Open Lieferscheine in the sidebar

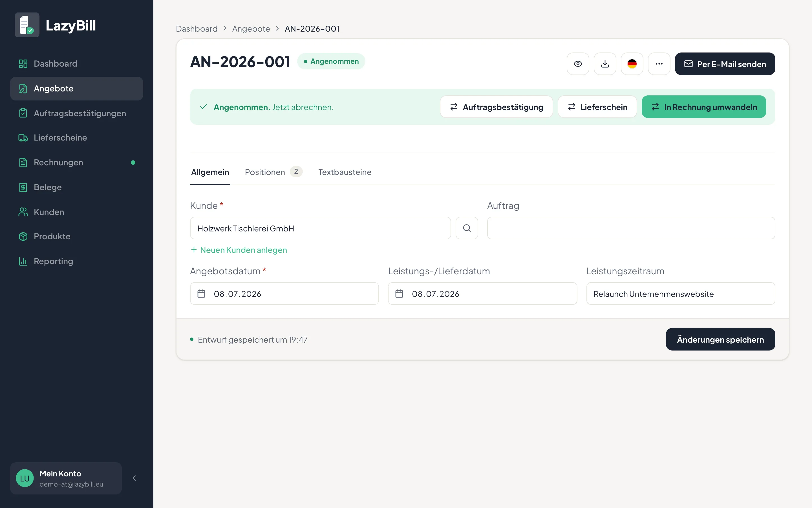pyautogui.click(x=76, y=138)
